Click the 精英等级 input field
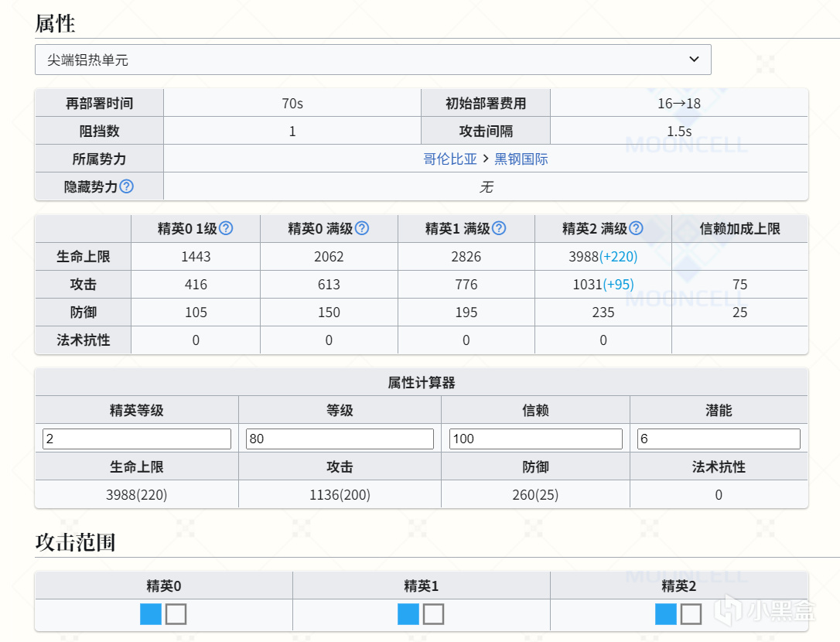 (137, 439)
